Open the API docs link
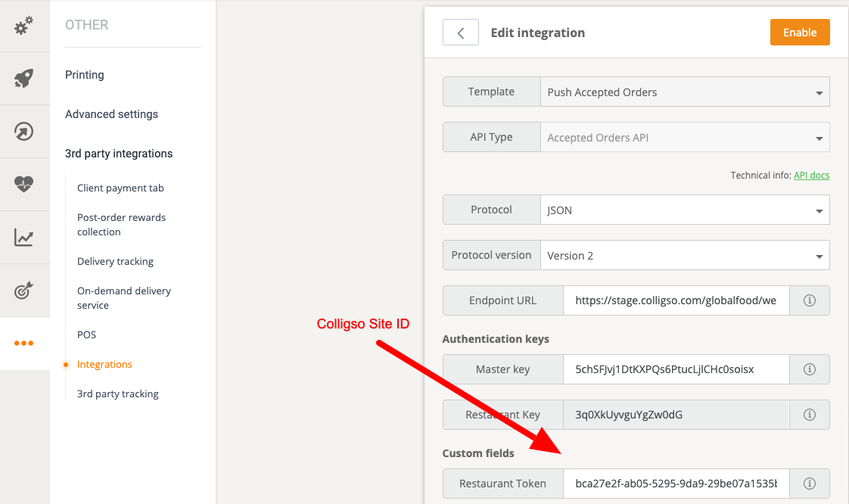The image size is (849, 504). click(x=811, y=176)
